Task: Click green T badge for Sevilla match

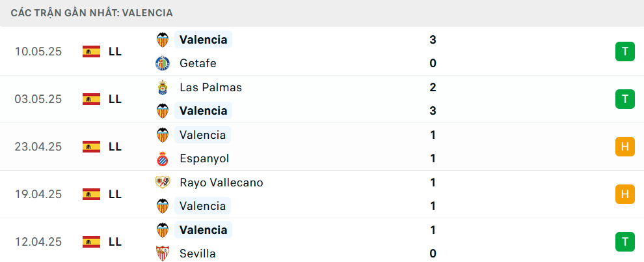Action: click(x=625, y=241)
